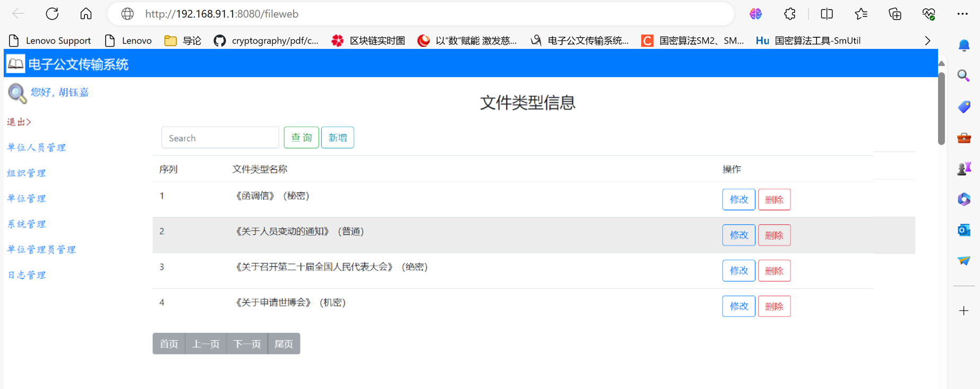980x389 pixels.
Task: Open the Lenovo bookmark
Action: pos(128,40)
